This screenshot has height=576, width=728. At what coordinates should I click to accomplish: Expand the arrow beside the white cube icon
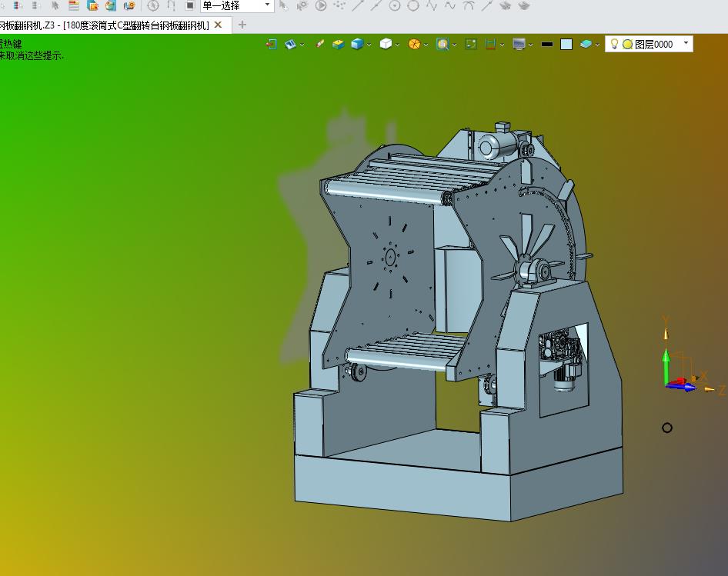[x=397, y=45]
